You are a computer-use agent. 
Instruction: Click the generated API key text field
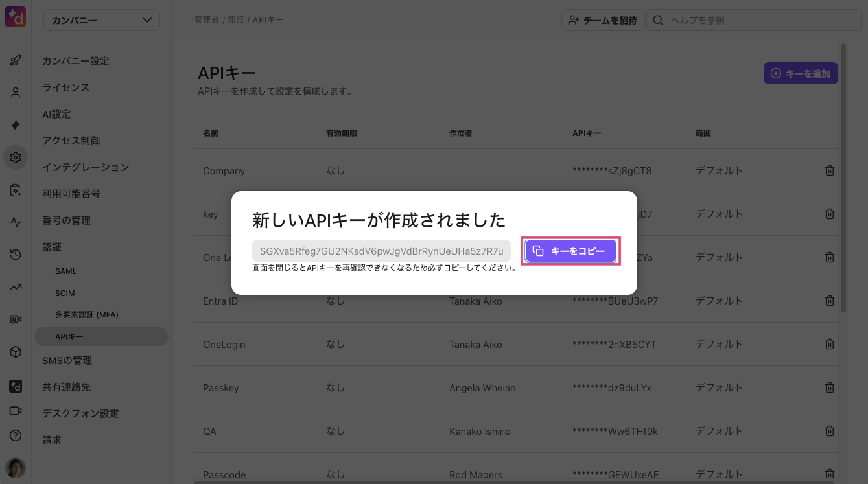tap(381, 251)
